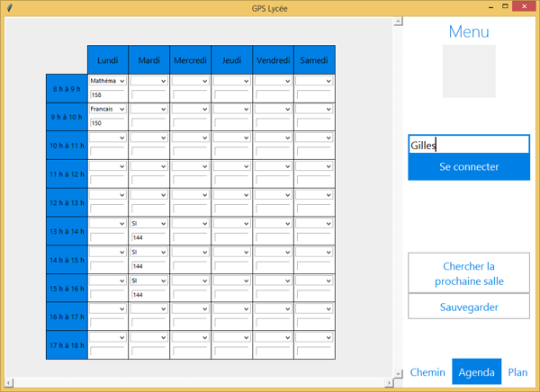The height and width of the screenshot is (392, 540).
Task: Expand Mardi 15 h à 16 h SI dropdown
Action: click(149, 281)
